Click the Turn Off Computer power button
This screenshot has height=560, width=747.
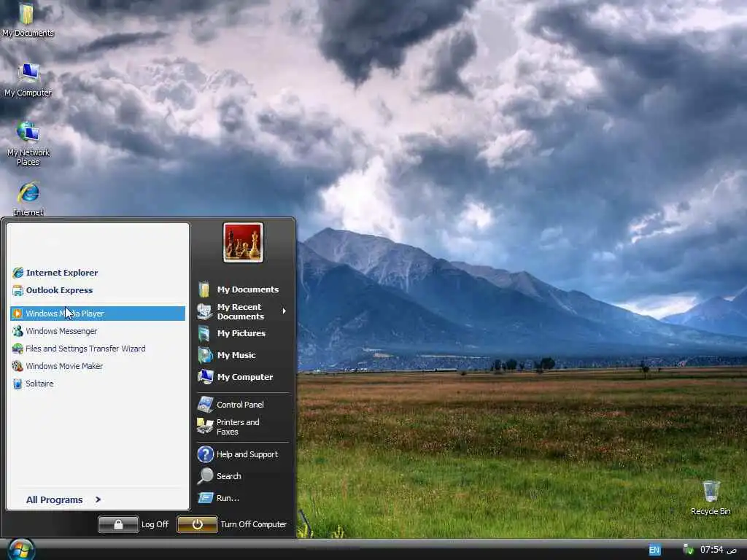197,524
